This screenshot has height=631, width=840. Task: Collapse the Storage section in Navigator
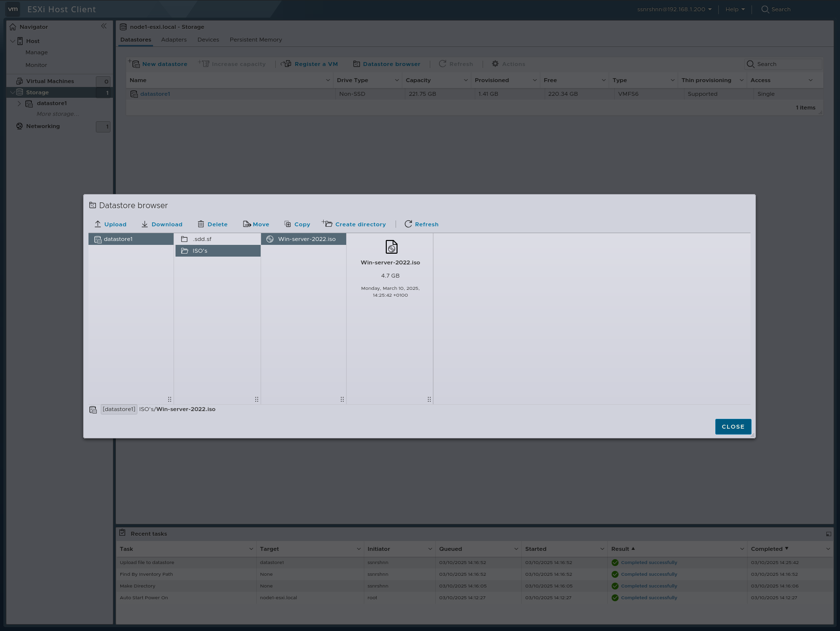(x=12, y=92)
